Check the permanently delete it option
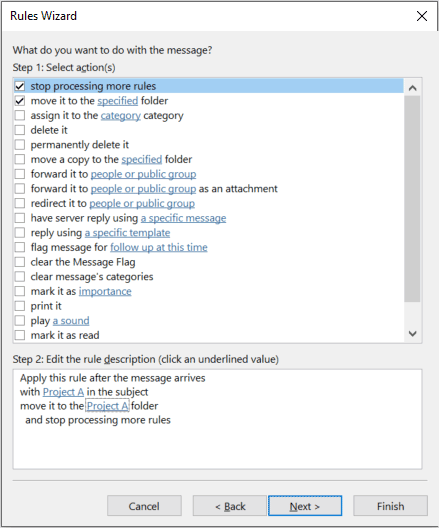This screenshot has height=528, width=439. coord(20,145)
